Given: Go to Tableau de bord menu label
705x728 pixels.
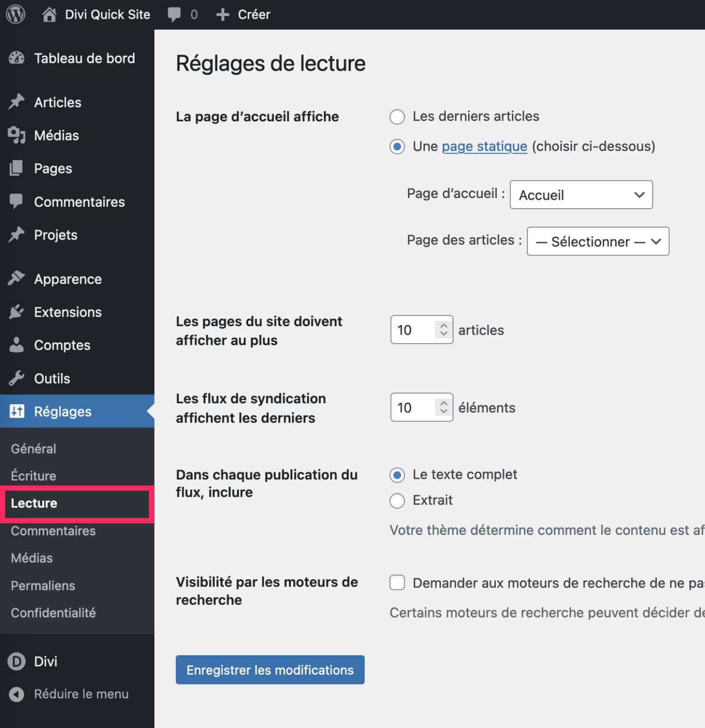Looking at the screenshot, I should click(x=85, y=58).
